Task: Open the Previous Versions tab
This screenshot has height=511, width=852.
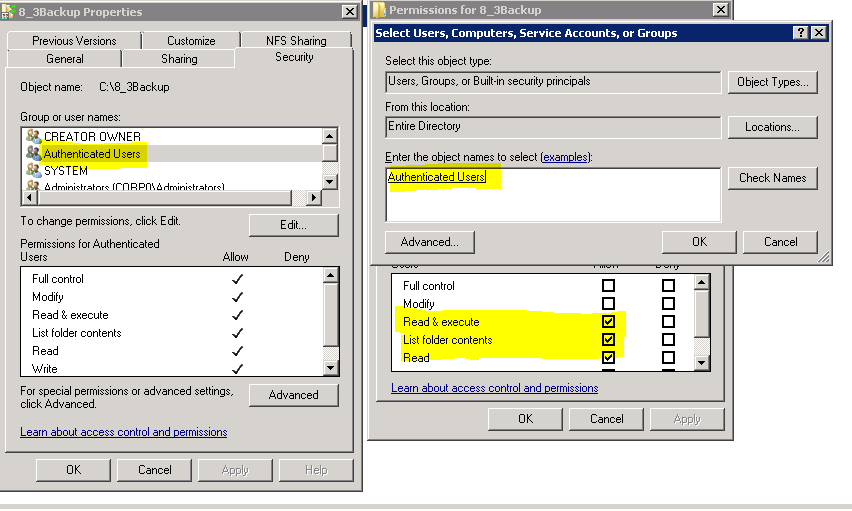Action: pos(74,41)
